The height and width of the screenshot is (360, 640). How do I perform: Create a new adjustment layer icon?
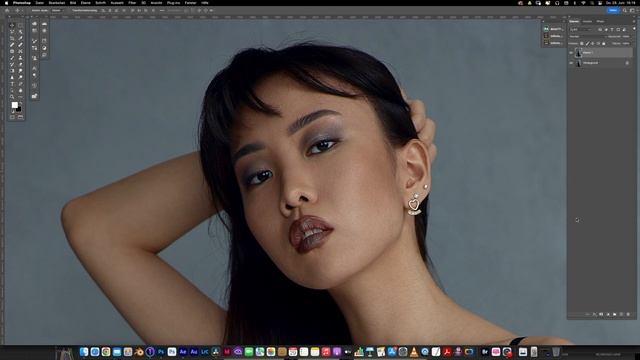pyautogui.click(x=608, y=314)
